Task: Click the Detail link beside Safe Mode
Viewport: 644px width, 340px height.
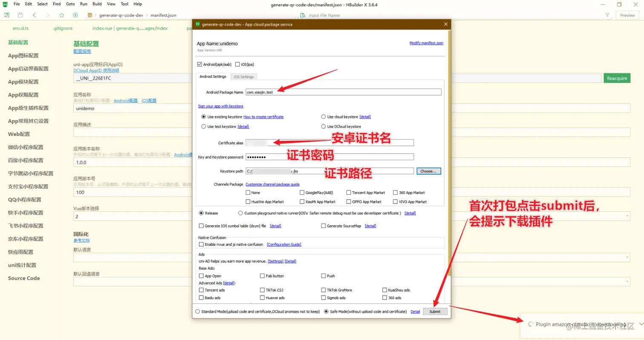Action: (x=415, y=311)
